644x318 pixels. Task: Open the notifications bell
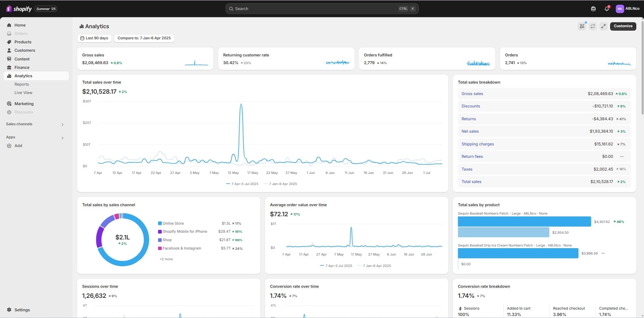click(x=607, y=9)
